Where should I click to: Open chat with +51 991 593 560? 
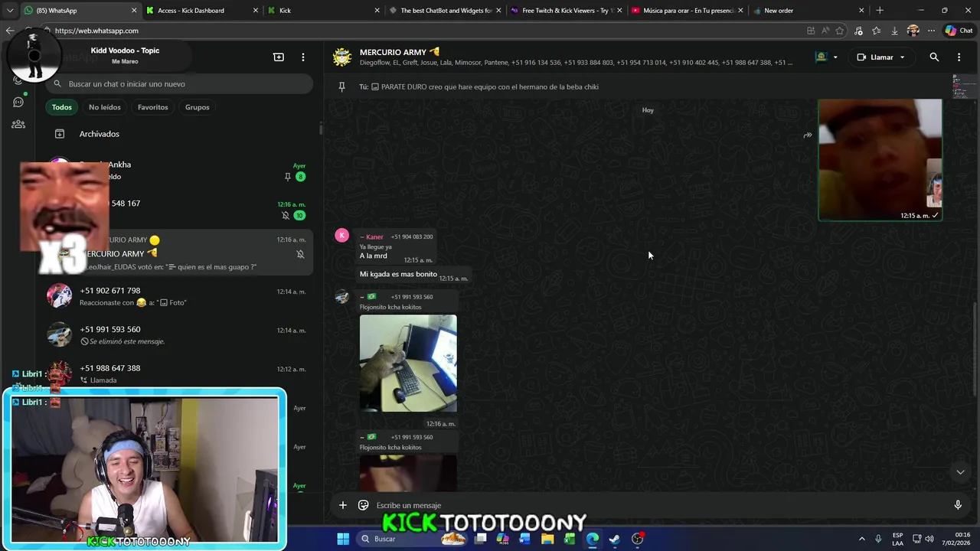179,335
